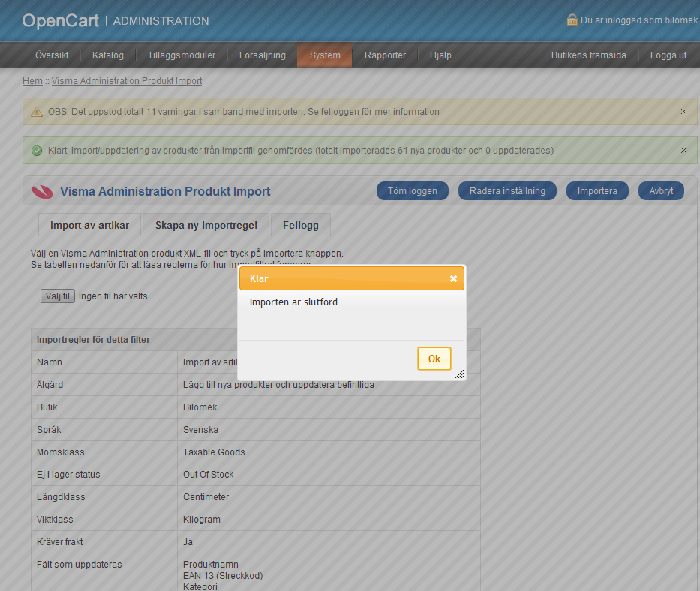700x591 pixels.
Task: Click the yellow warning triangle icon
Action: pyautogui.click(x=37, y=112)
